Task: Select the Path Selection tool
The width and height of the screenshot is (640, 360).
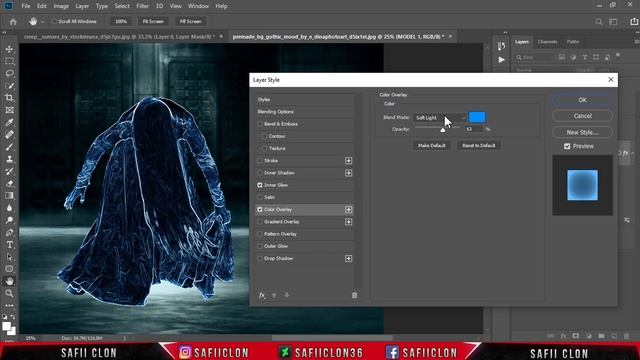Action: (x=9, y=257)
